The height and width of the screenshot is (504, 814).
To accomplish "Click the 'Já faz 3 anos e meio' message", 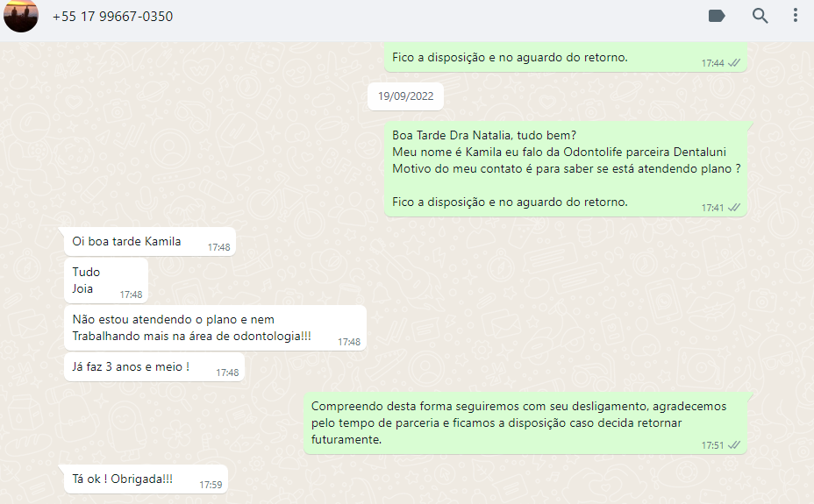I will (154, 367).
